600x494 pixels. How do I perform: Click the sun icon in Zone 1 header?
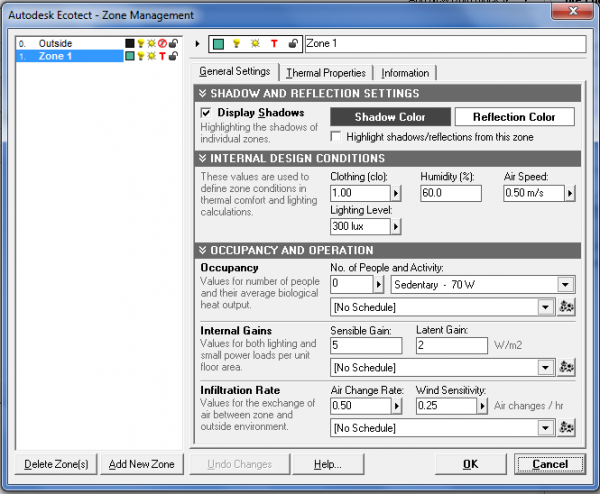click(255, 44)
